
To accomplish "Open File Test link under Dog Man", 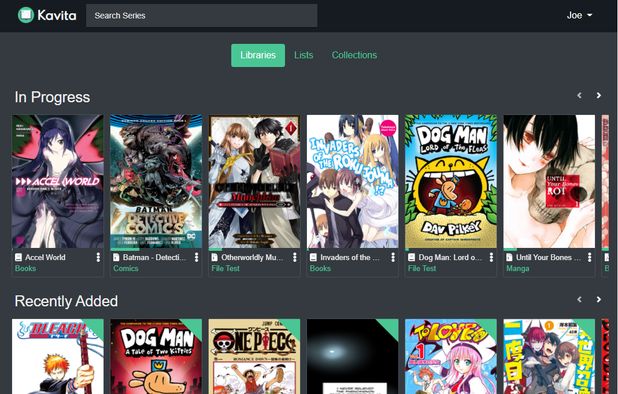I will coord(422,268).
